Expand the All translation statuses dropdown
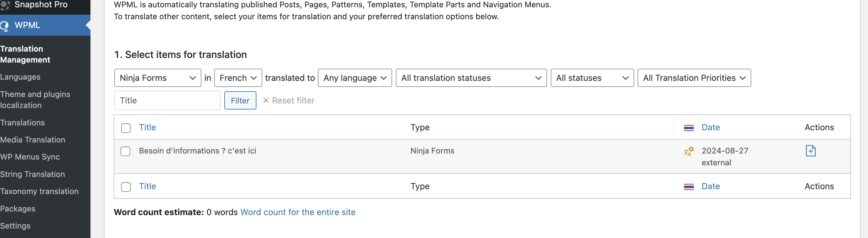This screenshot has height=238, width=868. pos(471,78)
